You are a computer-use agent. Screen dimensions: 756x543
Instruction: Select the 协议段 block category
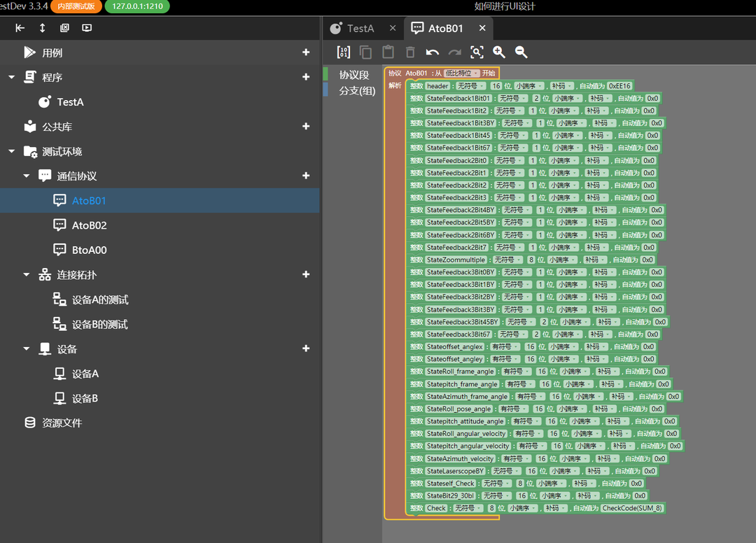[354, 75]
